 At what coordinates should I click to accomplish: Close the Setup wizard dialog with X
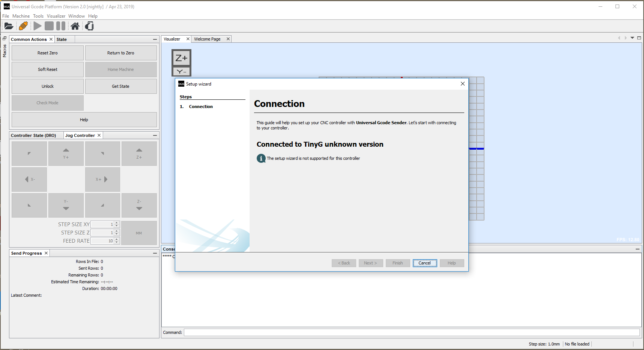463,84
